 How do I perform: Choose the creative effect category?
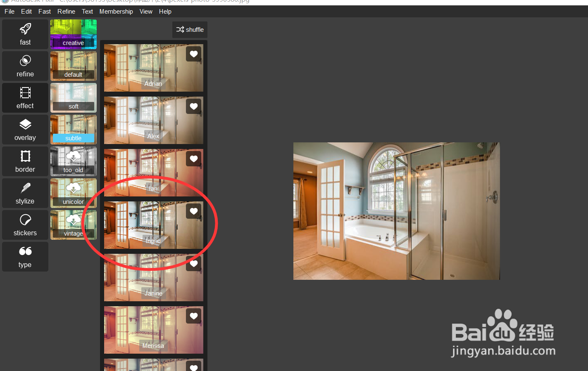(x=74, y=34)
